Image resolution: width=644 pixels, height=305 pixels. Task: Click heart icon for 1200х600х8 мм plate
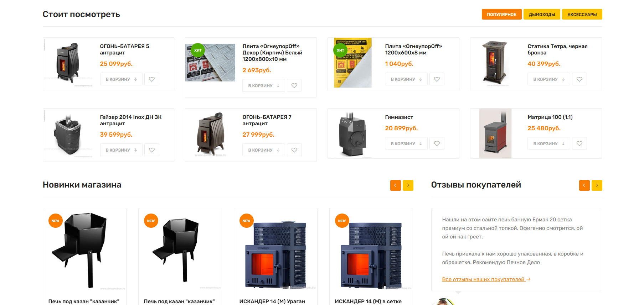point(437,79)
